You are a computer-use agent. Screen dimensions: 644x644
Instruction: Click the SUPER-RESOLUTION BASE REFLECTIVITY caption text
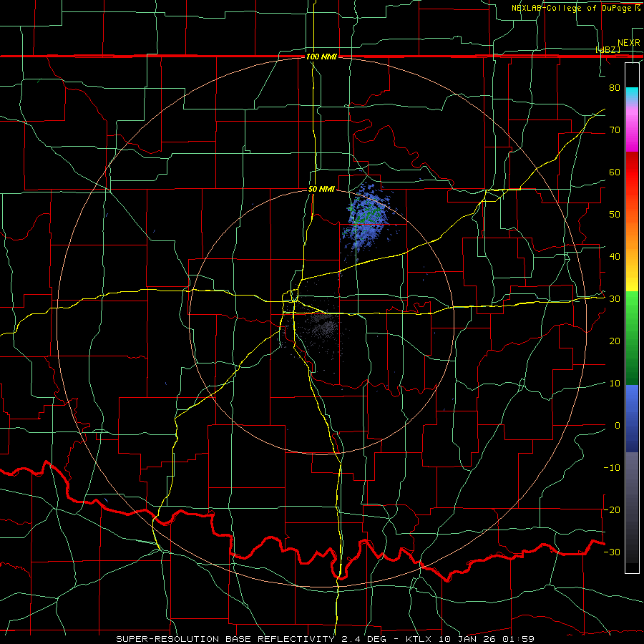click(x=225, y=639)
